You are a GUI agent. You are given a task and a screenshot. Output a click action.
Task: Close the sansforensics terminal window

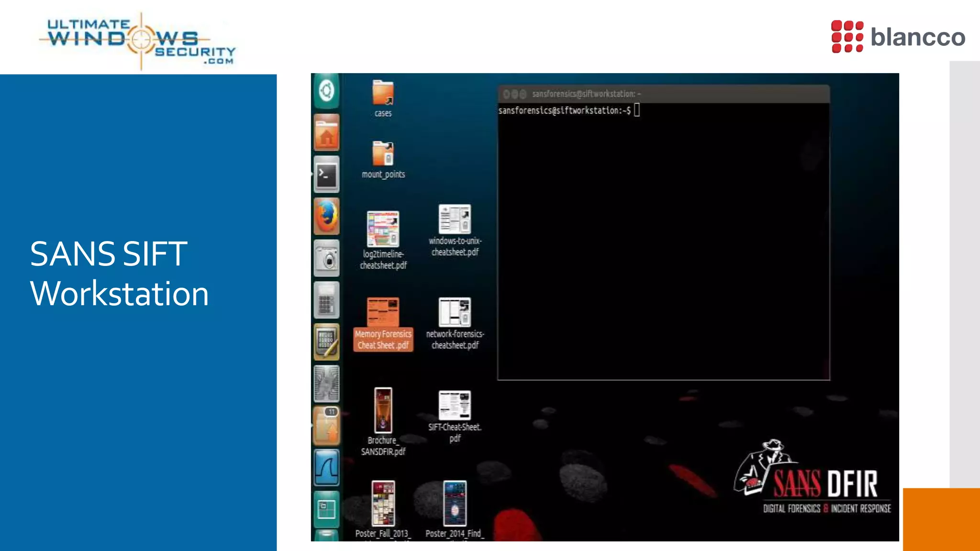point(506,94)
